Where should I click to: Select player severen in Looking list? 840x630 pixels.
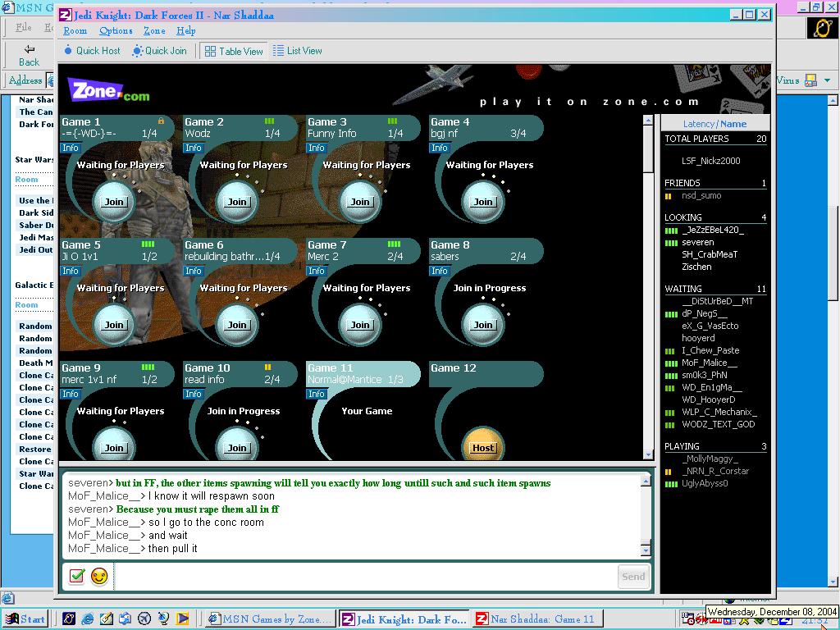[x=697, y=242]
